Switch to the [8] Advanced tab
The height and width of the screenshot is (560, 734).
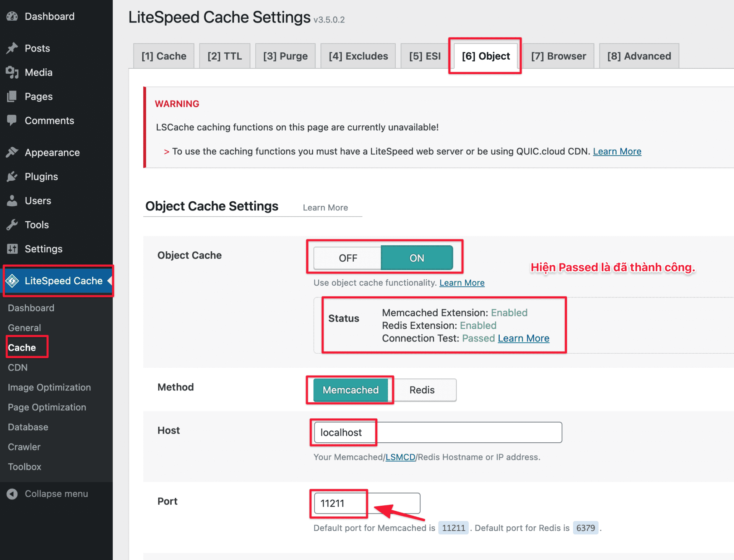(x=639, y=56)
